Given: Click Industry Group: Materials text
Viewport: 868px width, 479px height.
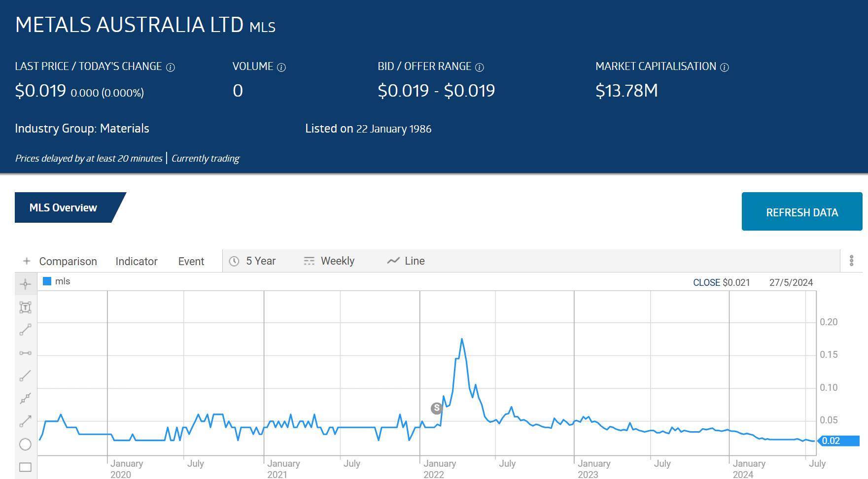Looking at the screenshot, I should tap(82, 128).
